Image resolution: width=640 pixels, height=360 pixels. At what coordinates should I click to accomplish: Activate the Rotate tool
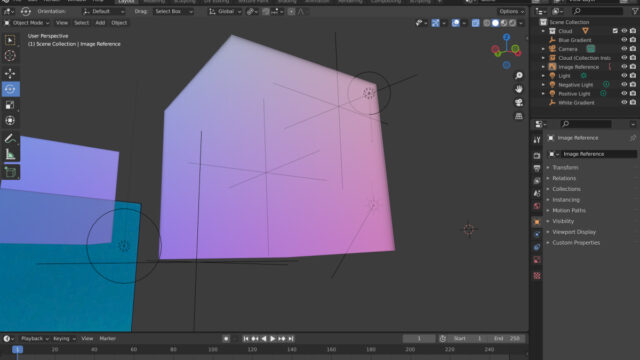(x=10, y=89)
